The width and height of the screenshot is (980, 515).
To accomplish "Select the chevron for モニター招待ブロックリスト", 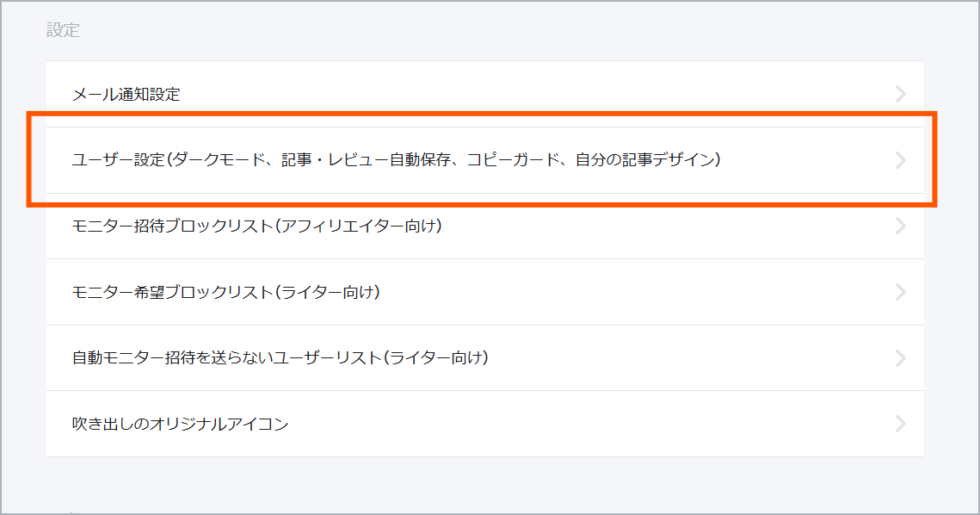I will tap(900, 226).
